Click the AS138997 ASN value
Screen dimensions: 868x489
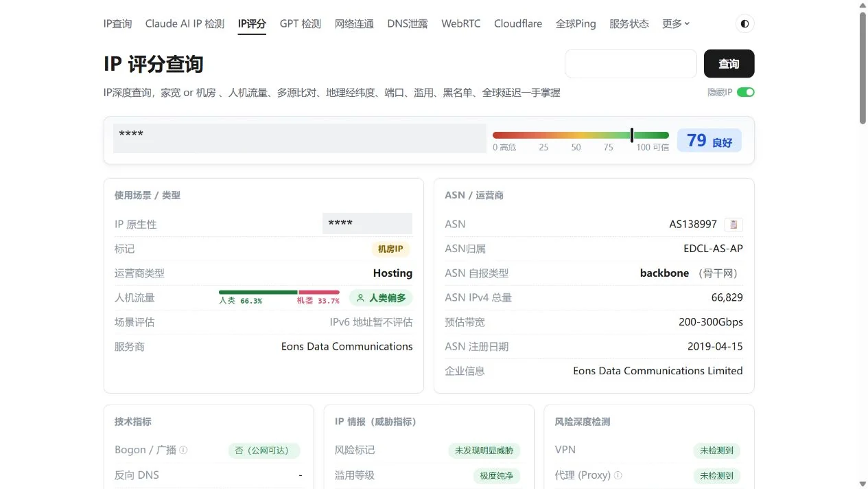[693, 224]
